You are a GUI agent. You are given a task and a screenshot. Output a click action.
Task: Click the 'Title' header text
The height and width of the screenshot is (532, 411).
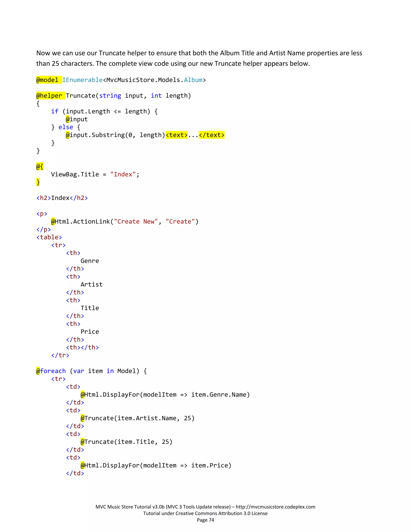(x=90, y=308)
